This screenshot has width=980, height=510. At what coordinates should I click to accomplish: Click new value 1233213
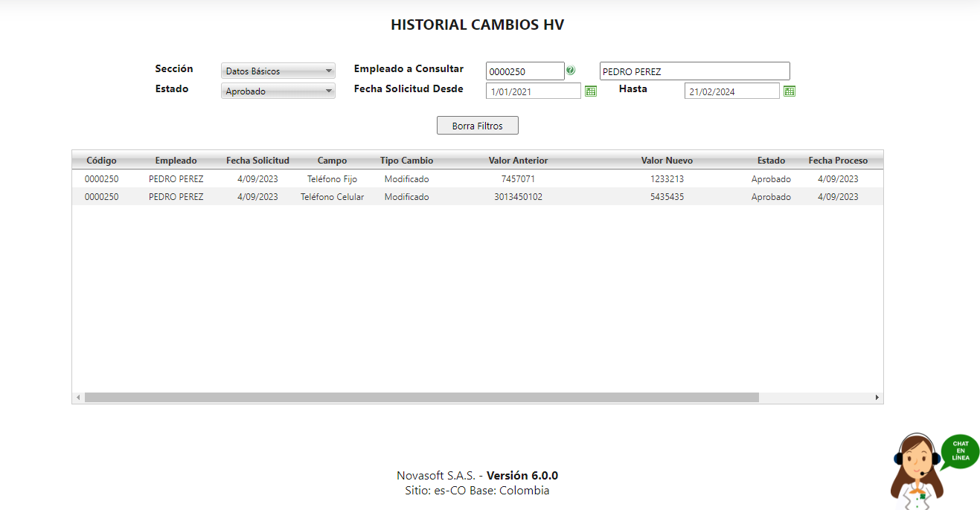tap(667, 179)
